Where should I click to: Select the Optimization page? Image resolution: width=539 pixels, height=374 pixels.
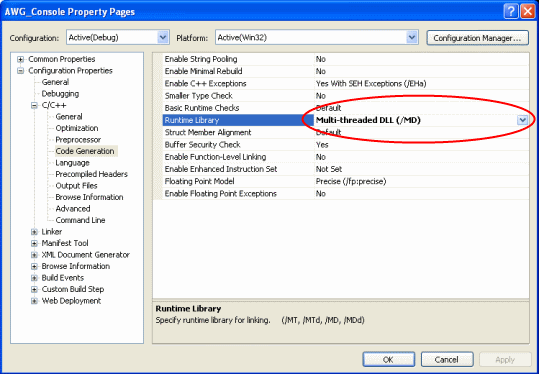77,128
